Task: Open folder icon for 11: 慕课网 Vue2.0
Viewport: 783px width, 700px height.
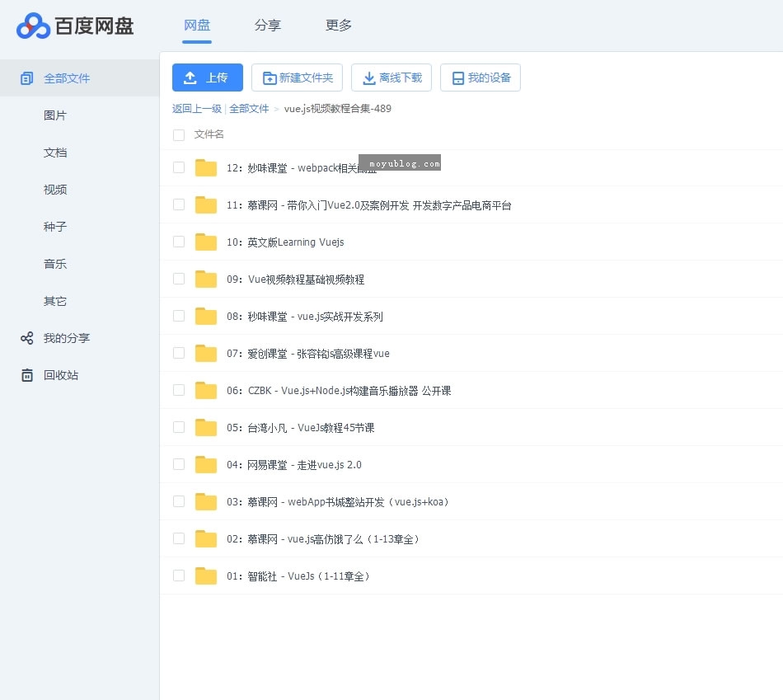Action: 206,204
